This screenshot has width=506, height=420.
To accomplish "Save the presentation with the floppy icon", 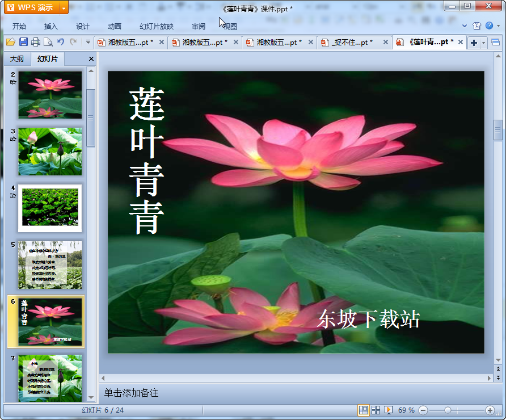I will pos(23,42).
